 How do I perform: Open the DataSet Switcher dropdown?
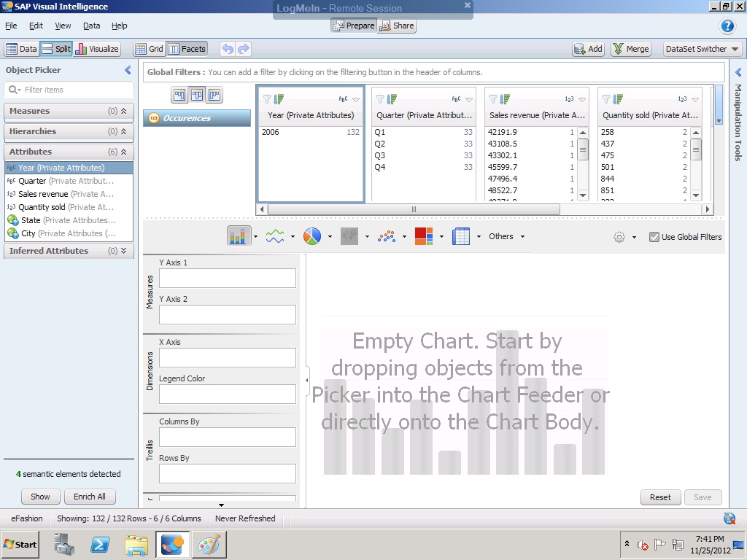point(703,49)
